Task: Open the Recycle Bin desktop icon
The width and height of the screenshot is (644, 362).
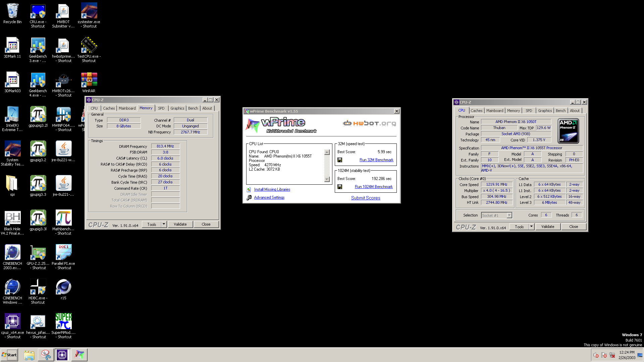Action: point(12,13)
